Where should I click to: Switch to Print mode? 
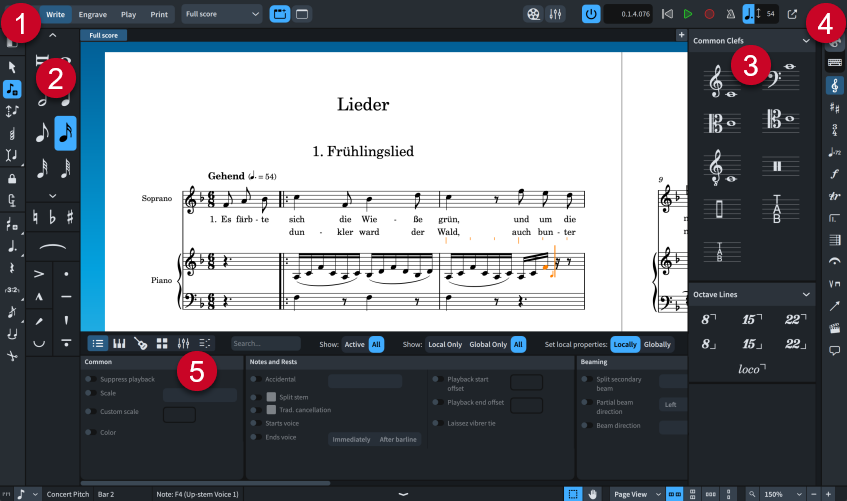point(159,14)
